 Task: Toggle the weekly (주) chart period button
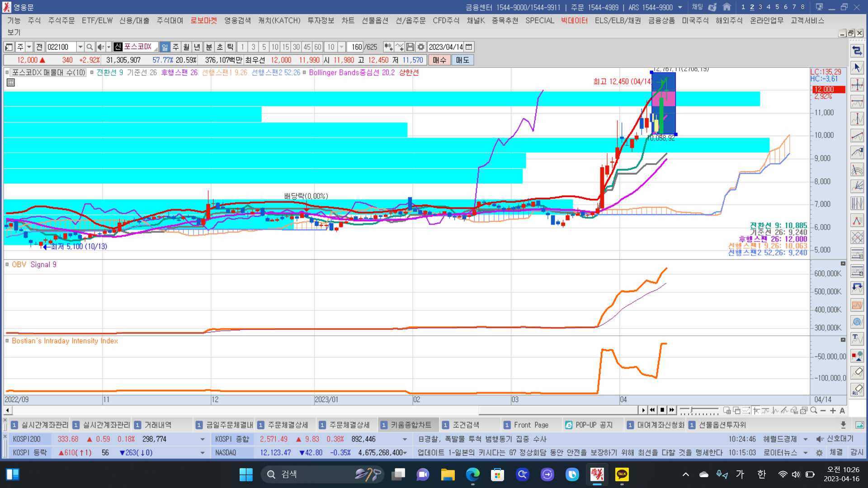click(175, 47)
